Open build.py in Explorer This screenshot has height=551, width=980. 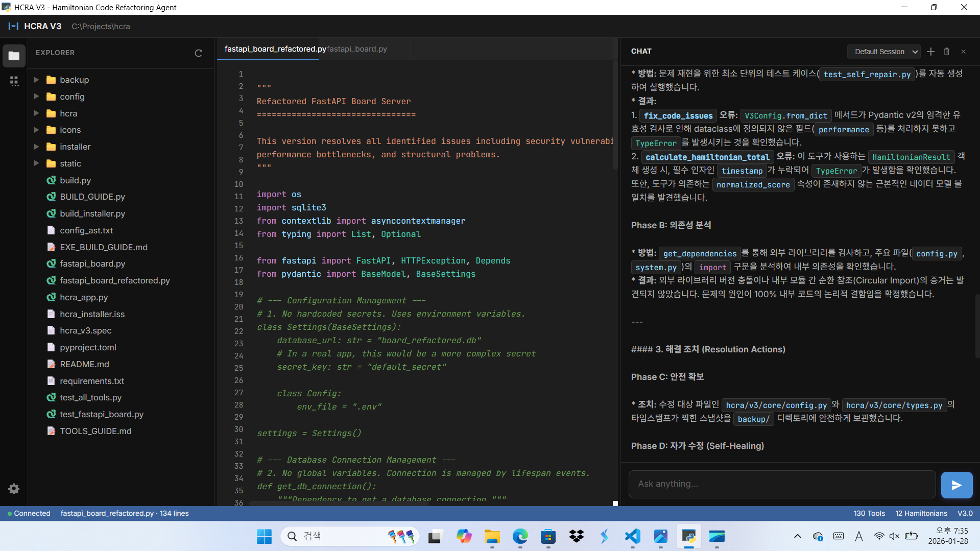[121, 180]
